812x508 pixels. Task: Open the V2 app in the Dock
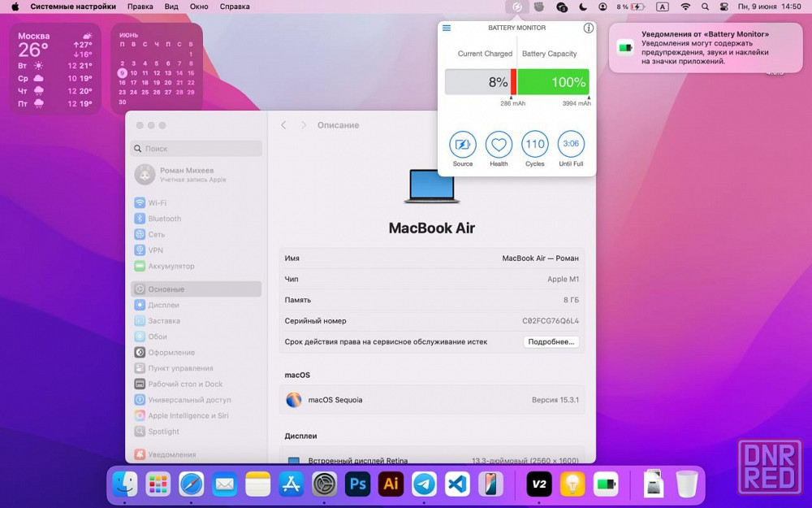(x=539, y=484)
